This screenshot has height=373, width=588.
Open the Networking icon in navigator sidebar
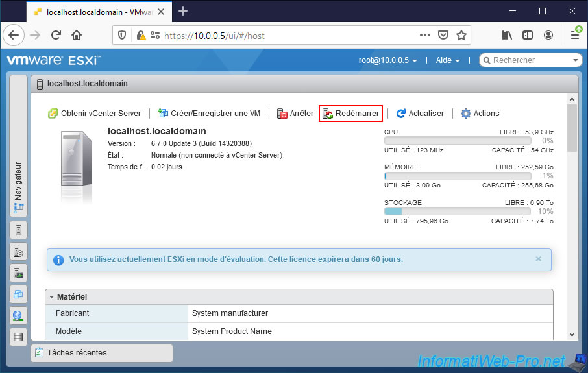coord(18,315)
